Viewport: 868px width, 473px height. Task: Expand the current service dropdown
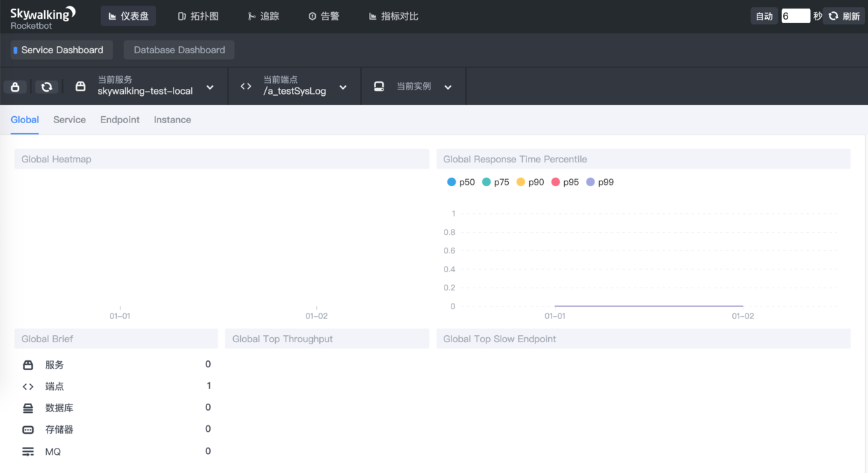point(210,87)
